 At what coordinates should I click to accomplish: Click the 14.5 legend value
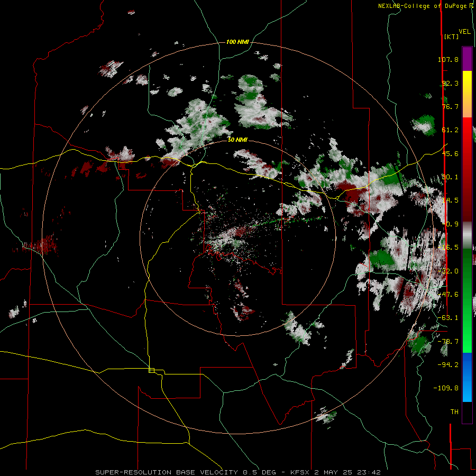click(x=450, y=200)
